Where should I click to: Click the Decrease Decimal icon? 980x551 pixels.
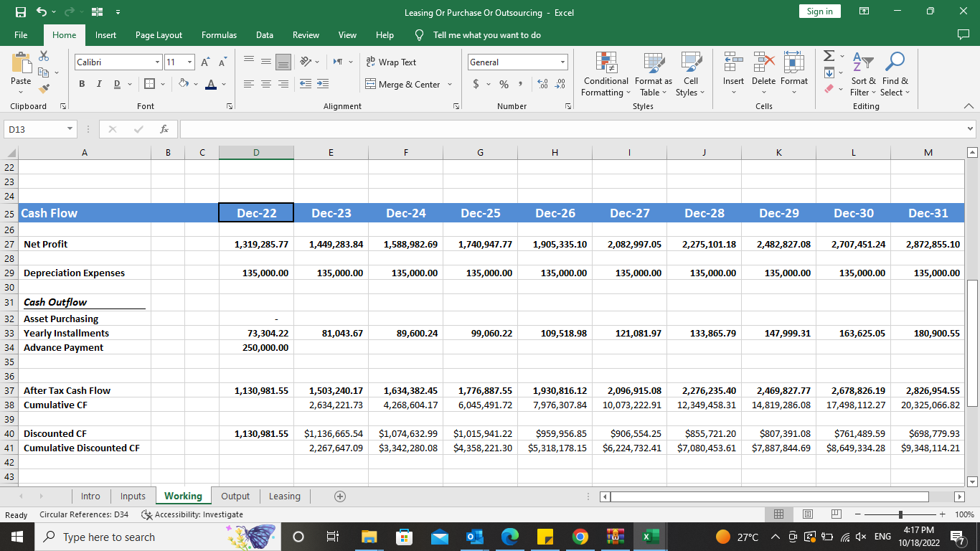pos(560,85)
